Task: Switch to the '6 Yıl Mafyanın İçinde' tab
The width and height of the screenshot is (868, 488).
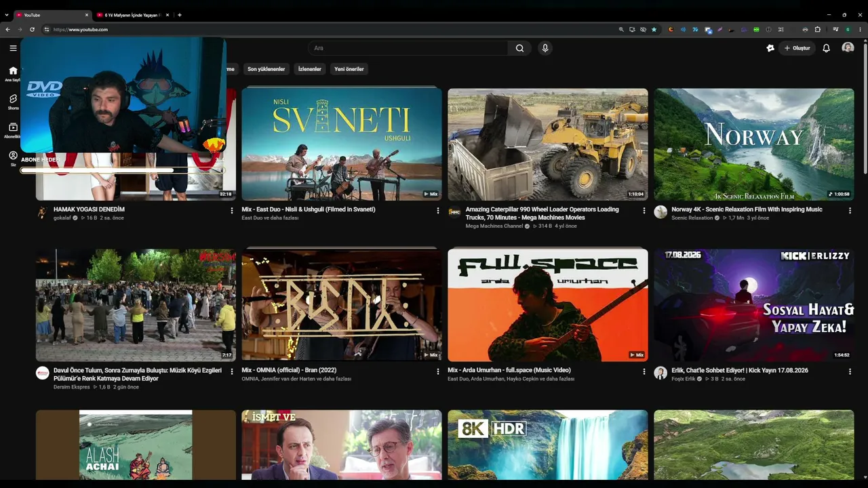Action: pyautogui.click(x=133, y=15)
